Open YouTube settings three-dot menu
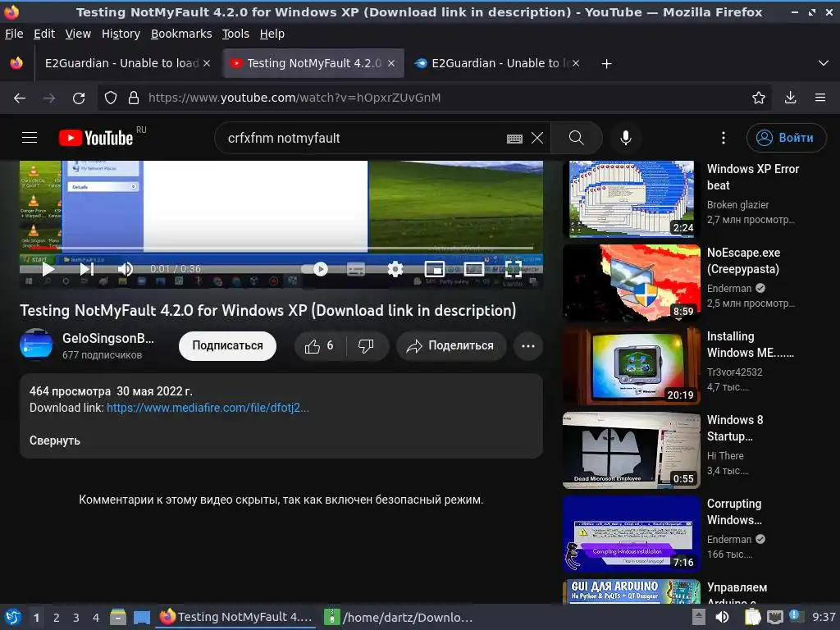 click(724, 138)
